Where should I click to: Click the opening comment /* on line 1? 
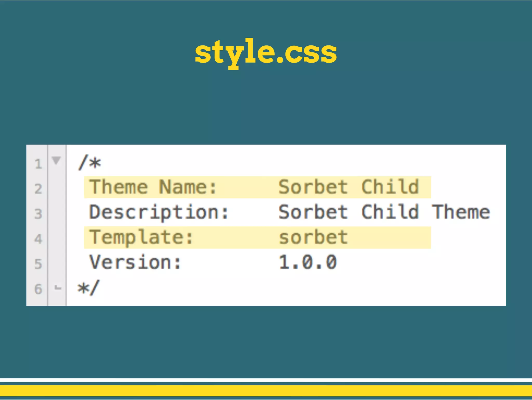click(90, 163)
